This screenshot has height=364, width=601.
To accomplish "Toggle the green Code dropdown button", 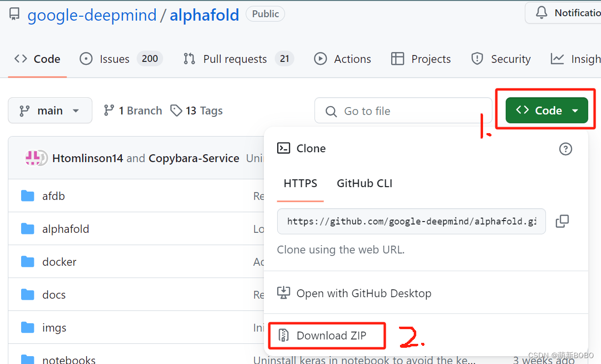I will [x=546, y=111].
